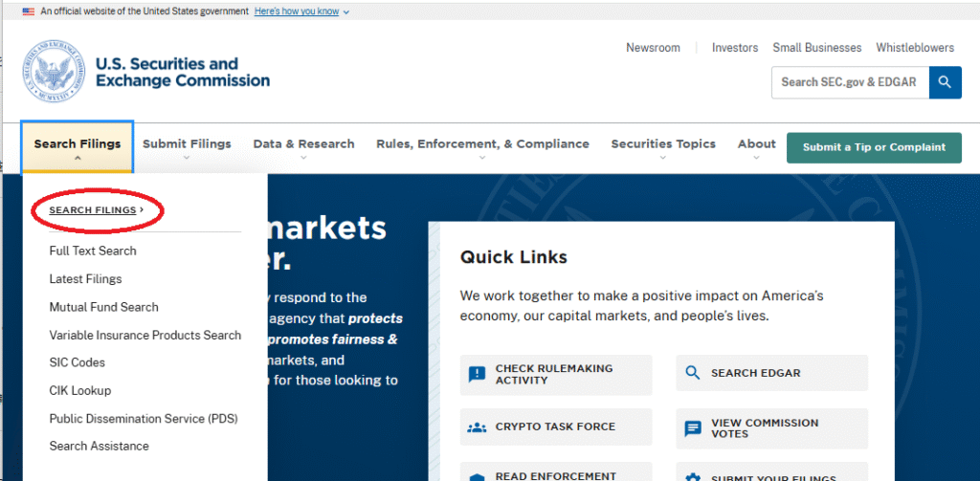Click the View Commission Votes chat icon
The image size is (980, 481).
click(x=693, y=428)
